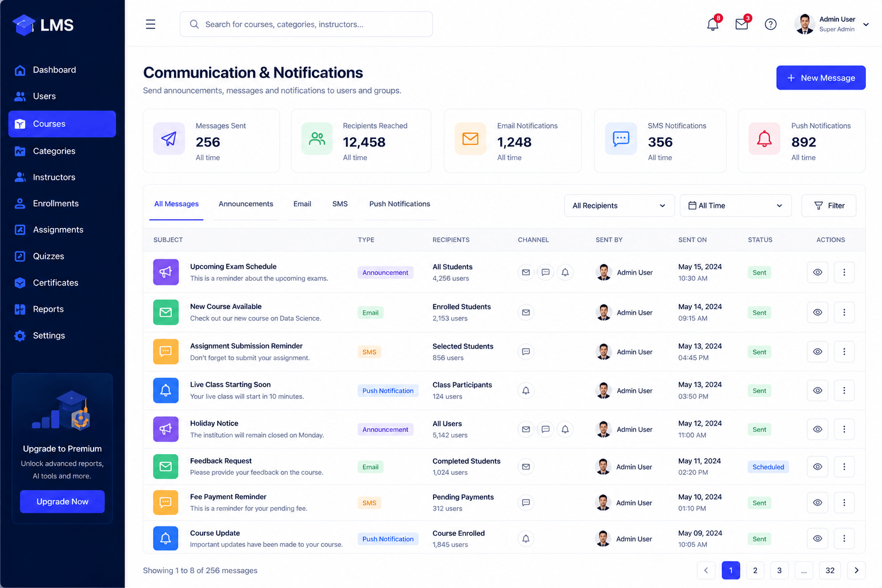View the Live Class Starting Soon message

pyautogui.click(x=818, y=390)
